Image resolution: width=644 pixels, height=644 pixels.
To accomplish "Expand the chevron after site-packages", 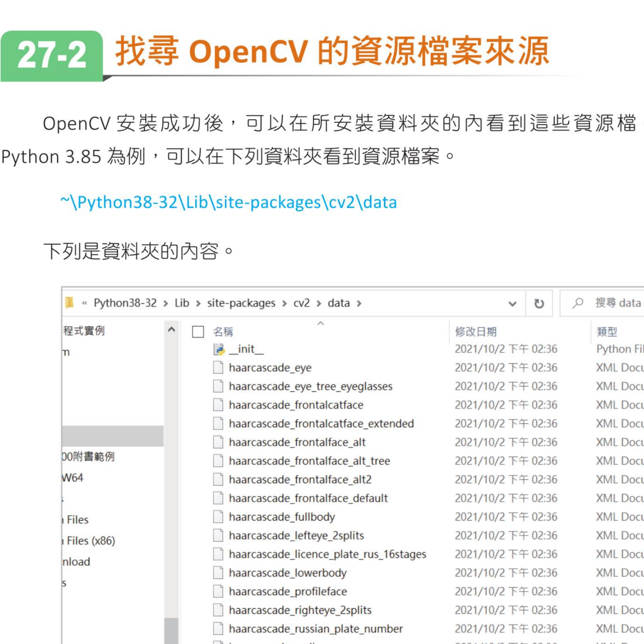I will tap(285, 303).
